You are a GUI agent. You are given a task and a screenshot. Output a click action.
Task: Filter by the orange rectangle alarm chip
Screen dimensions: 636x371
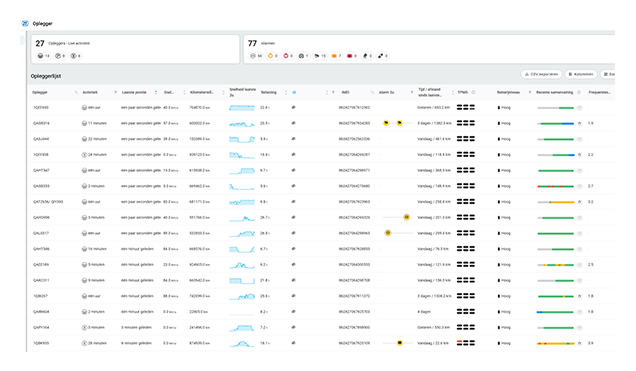click(336, 56)
